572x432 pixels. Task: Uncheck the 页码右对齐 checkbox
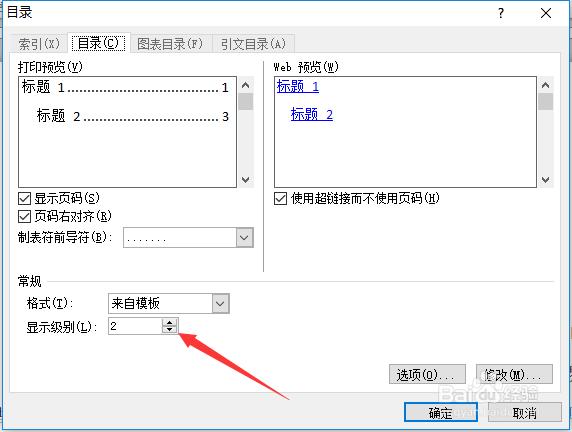pos(24,217)
